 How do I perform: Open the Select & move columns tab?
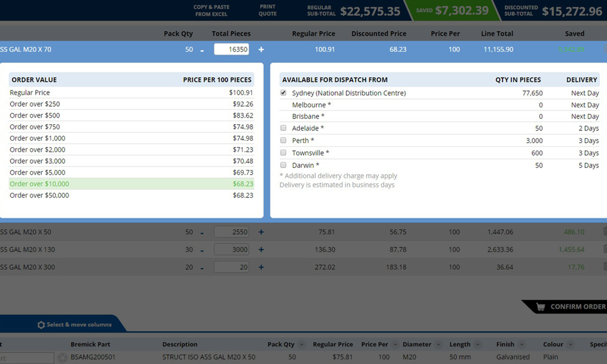(74, 325)
